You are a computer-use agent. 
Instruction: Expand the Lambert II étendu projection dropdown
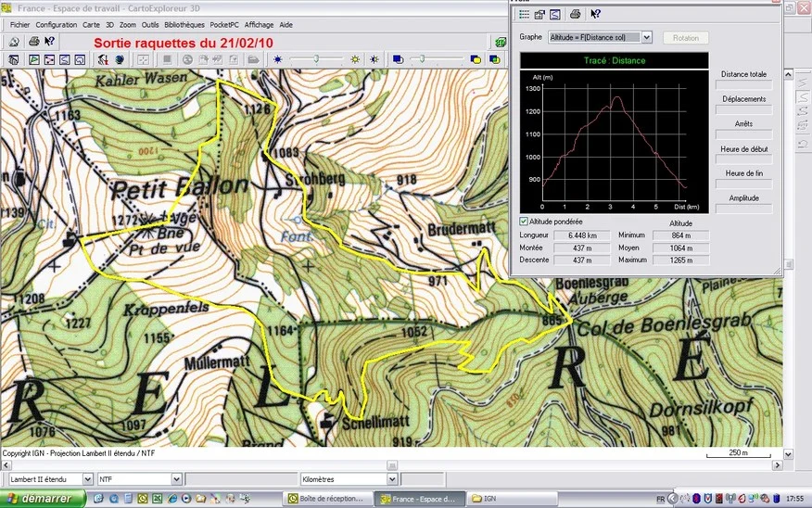[87, 479]
